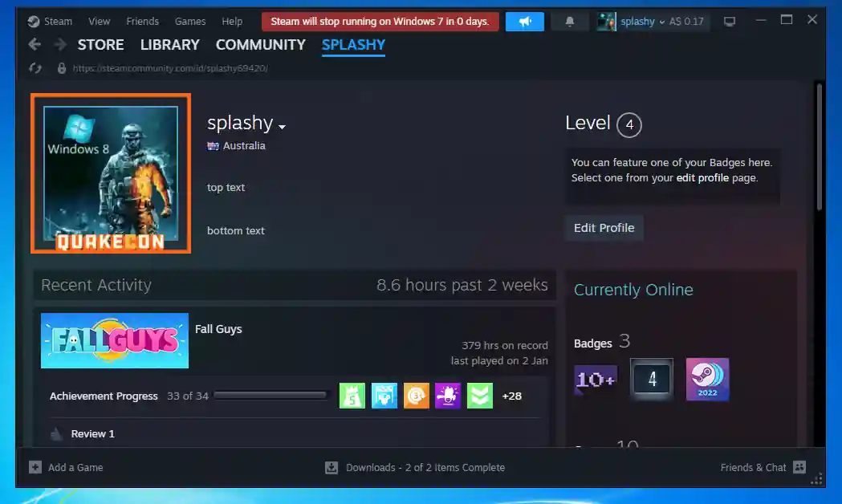Open the announcements megaphone button
The height and width of the screenshot is (504, 842).
click(524, 22)
